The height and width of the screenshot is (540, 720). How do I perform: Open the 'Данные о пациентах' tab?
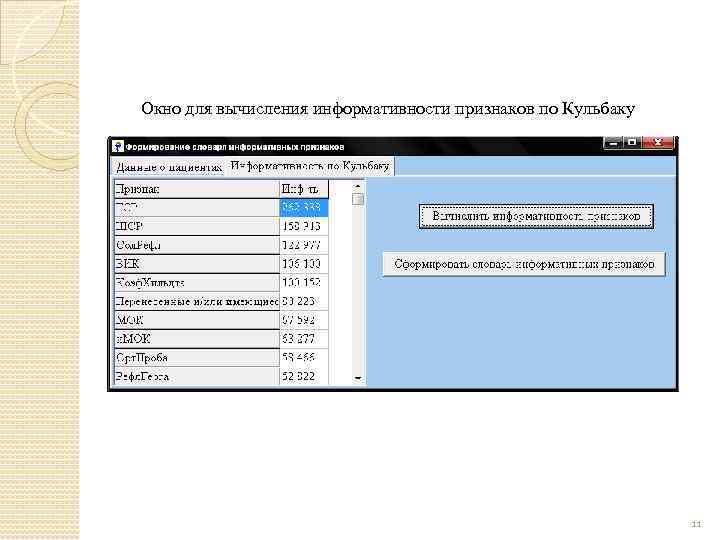[x=169, y=167]
